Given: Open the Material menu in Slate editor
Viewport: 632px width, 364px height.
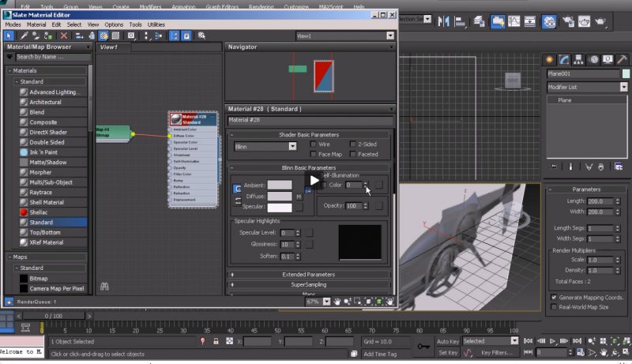Looking at the screenshot, I should [x=36, y=24].
